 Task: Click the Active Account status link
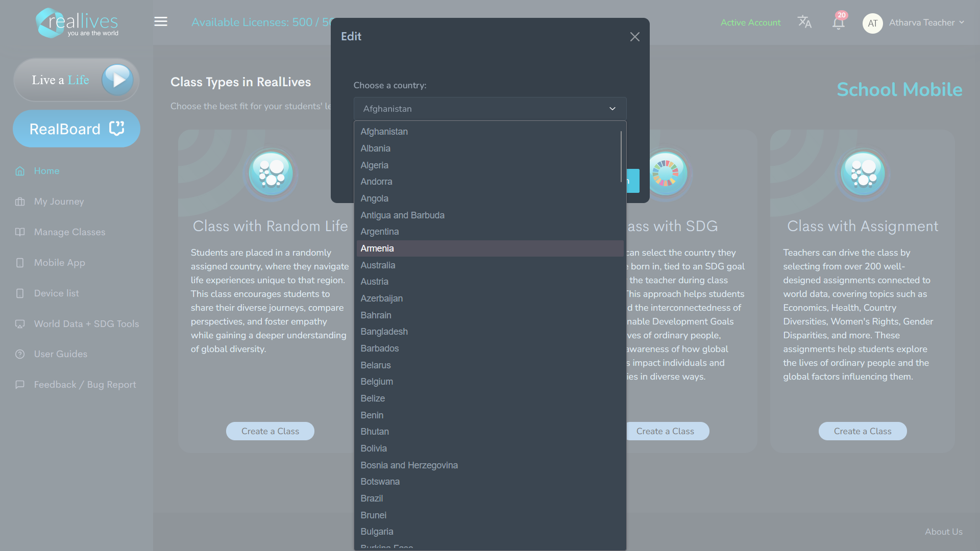(x=750, y=22)
